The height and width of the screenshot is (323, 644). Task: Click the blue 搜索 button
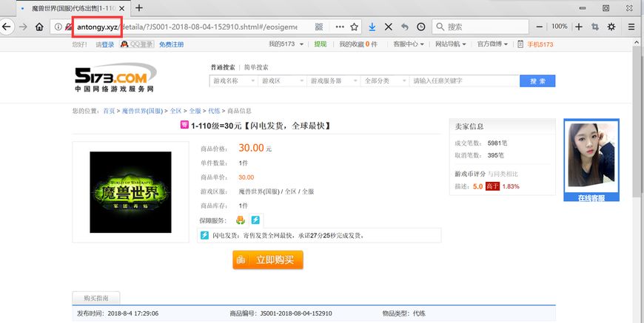(537, 81)
